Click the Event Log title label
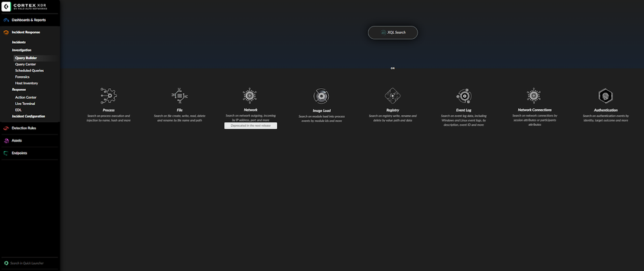 click(463, 110)
